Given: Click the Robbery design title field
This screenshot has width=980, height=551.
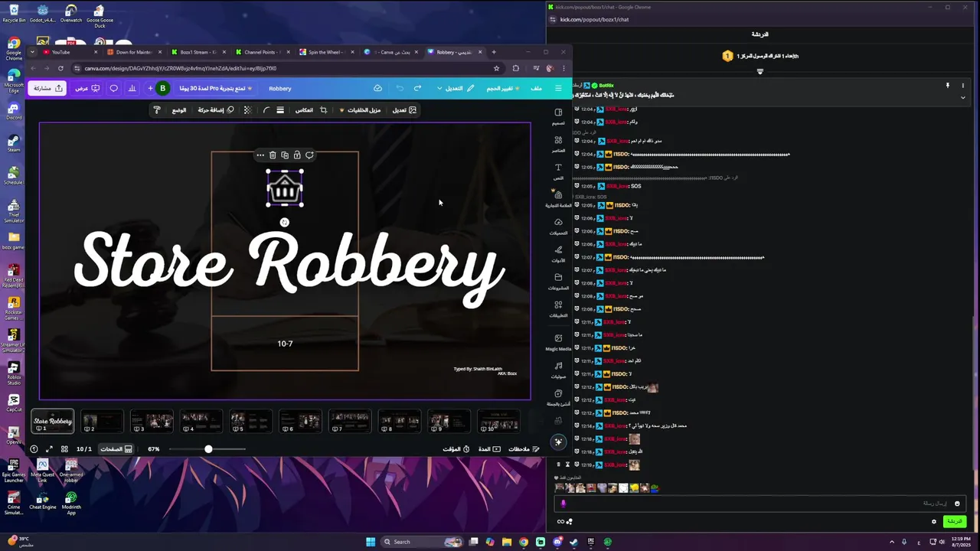Looking at the screenshot, I should (280, 88).
